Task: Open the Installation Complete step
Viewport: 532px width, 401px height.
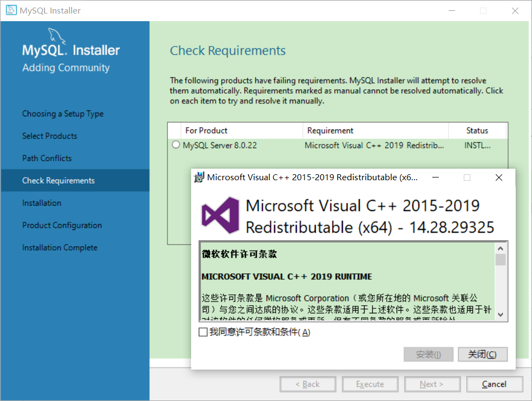Action: 60,248
